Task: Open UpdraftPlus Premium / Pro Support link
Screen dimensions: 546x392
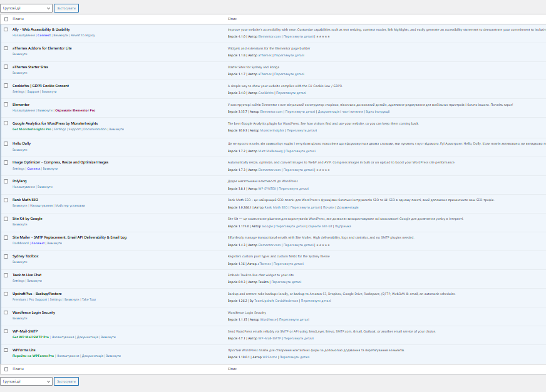Action: 29,299
